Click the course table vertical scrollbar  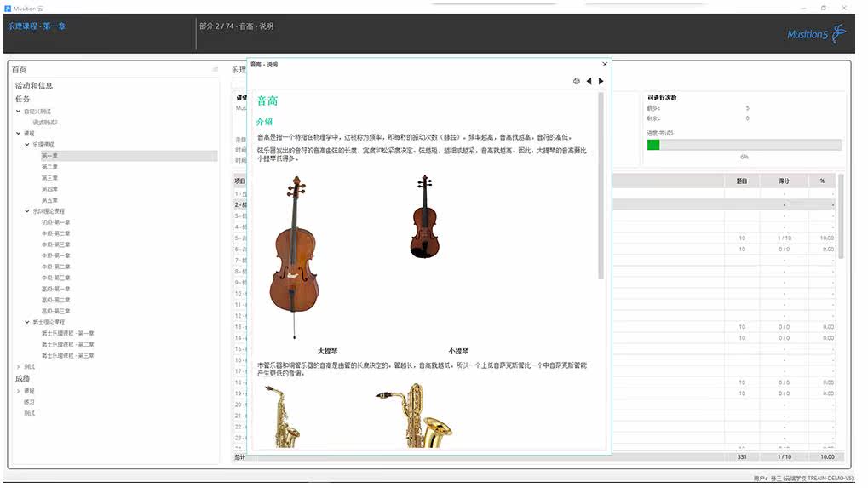(841, 215)
